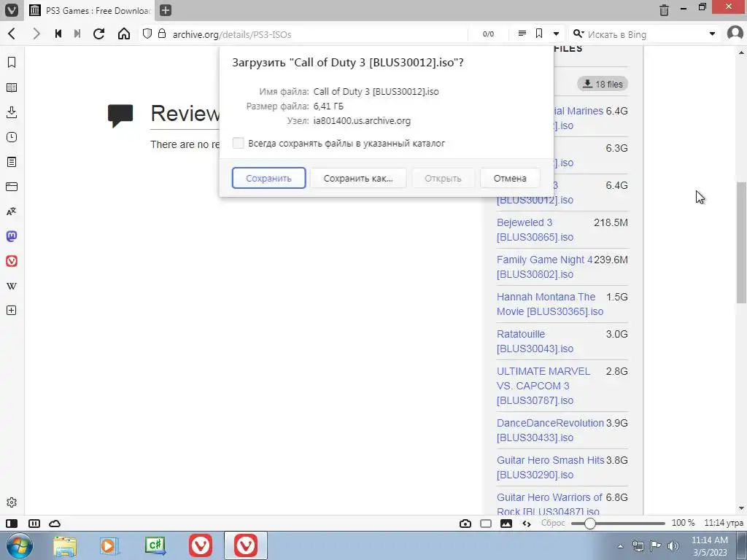Open the taskbar clock showing 11:14 AM

(x=710, y=546)
